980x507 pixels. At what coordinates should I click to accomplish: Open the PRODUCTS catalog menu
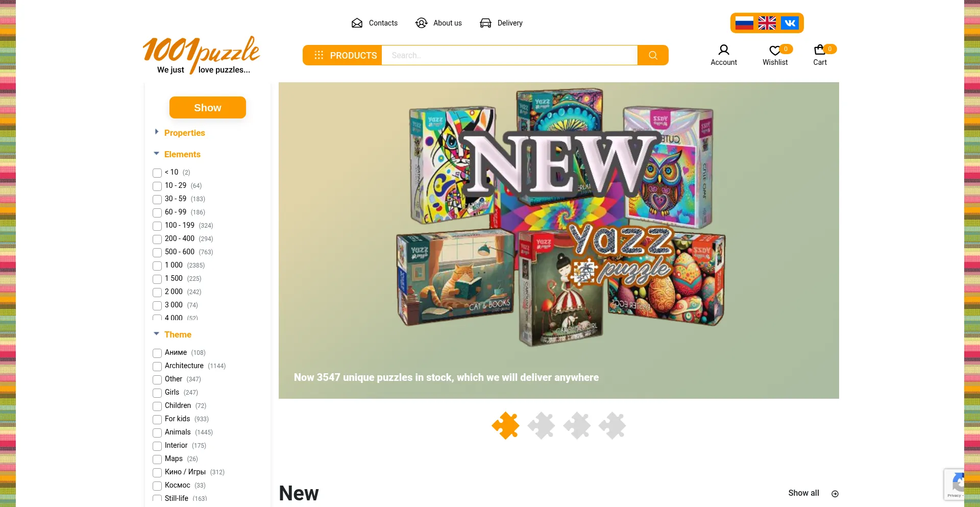pos(342,55)
